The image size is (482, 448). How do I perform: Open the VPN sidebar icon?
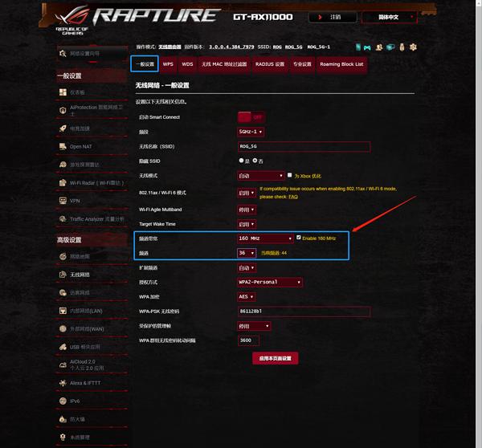tap(63, 201)
